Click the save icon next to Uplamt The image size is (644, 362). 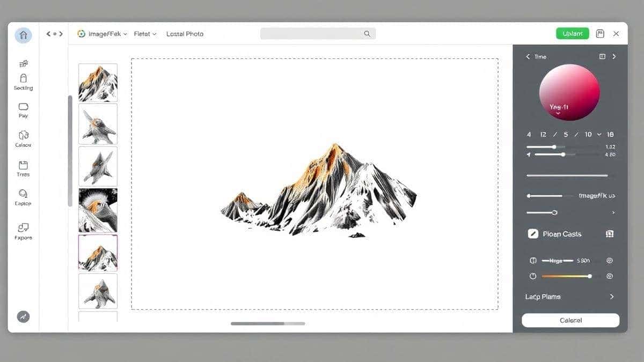coord(600,34)
